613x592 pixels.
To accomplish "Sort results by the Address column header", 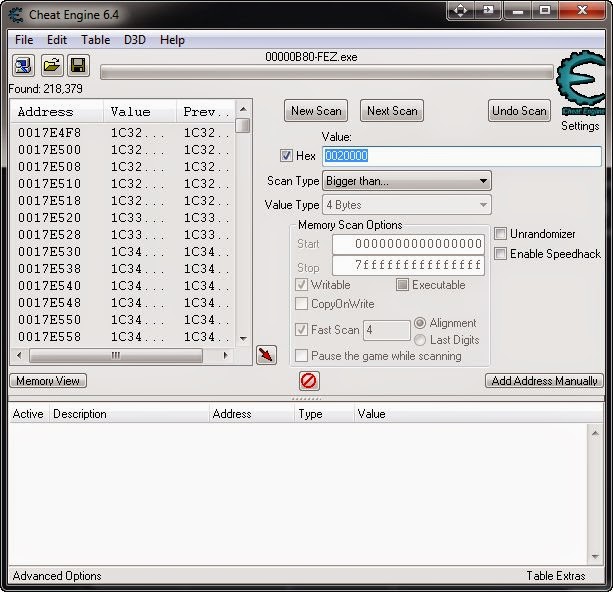I will pyautogui.click(x=57, y=112).
